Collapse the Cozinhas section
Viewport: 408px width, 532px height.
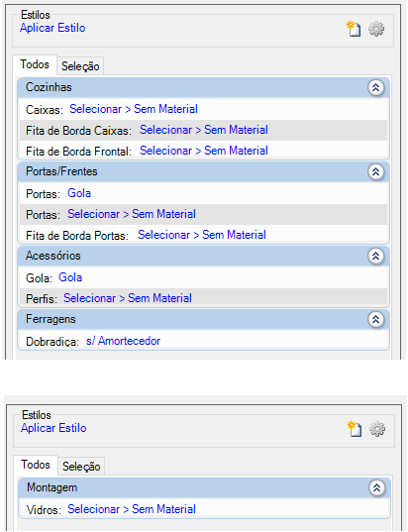[x=375, y=88]
